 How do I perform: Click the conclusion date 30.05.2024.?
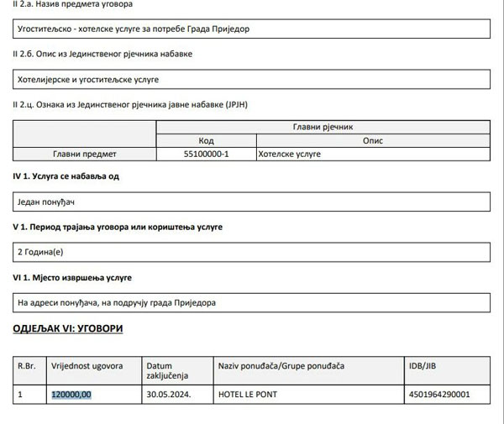[166, 395]
